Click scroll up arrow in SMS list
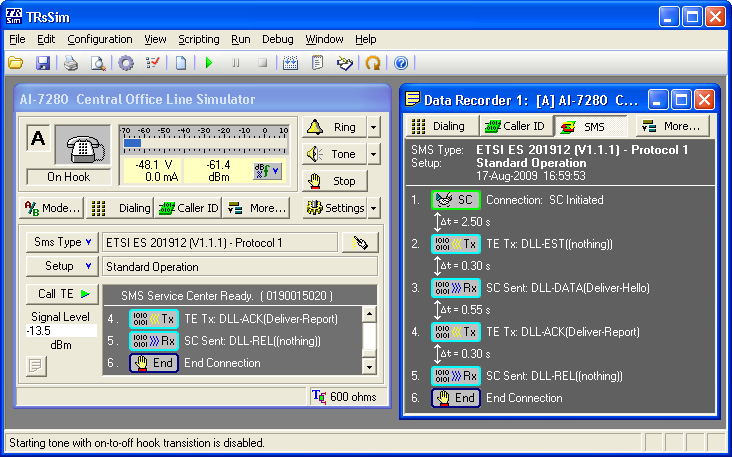Viewport: 732px width, 457px height. [x=369, y=314]
